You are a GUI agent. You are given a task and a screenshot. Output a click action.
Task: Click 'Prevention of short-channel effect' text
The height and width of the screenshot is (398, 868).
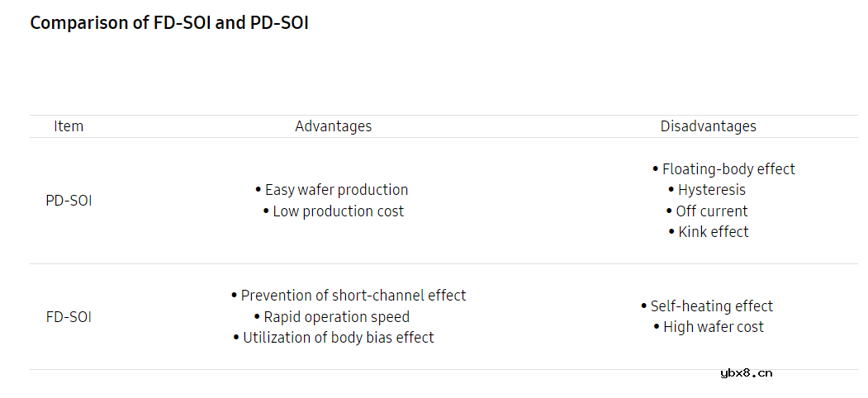pos(353,296)
